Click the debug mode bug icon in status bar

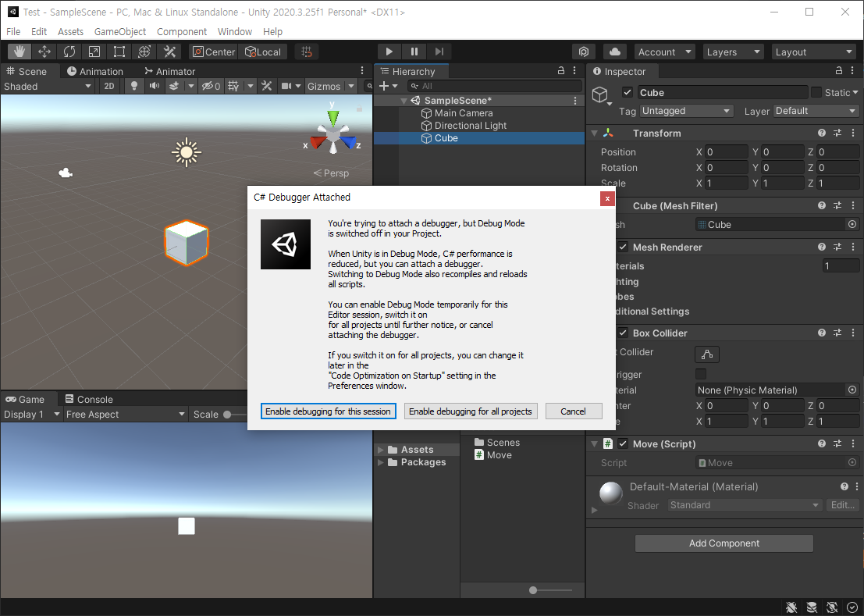point(791,607)
